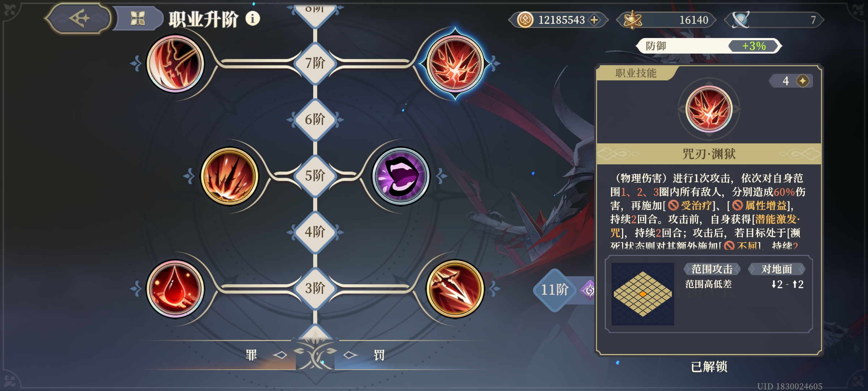Image resolution: width=868 pixels, height=391 pixels.
Task: Select the 5阶 left orange spikes skill
Action: pyautogui.click(x=230, y=176)
